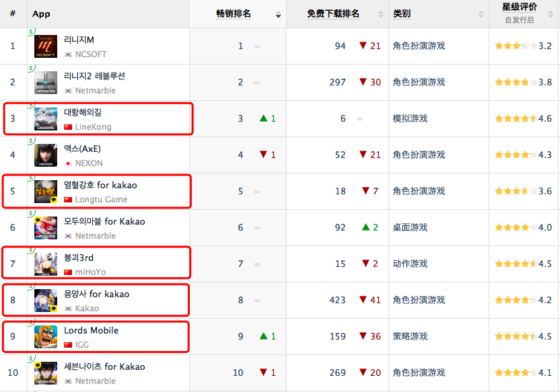
Task: Click the 리니지M app icon
Action: click(x=46, y=46)
